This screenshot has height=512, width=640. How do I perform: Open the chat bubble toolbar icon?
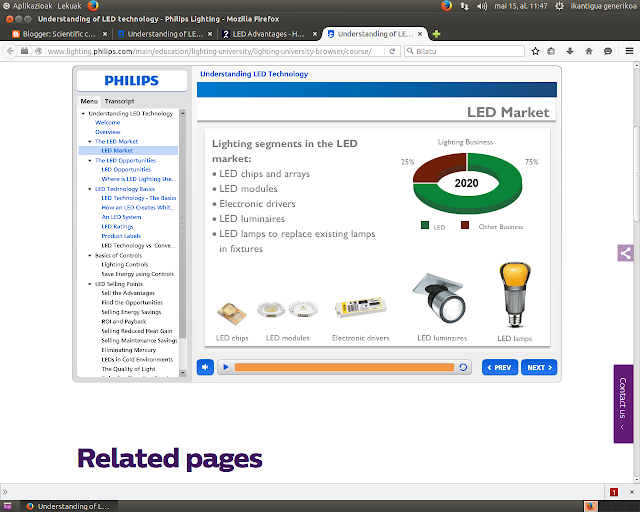[608, 51]
